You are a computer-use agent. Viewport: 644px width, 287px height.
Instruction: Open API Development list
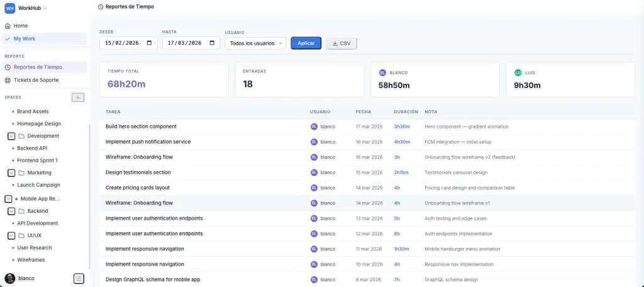[x=37, y=223]
